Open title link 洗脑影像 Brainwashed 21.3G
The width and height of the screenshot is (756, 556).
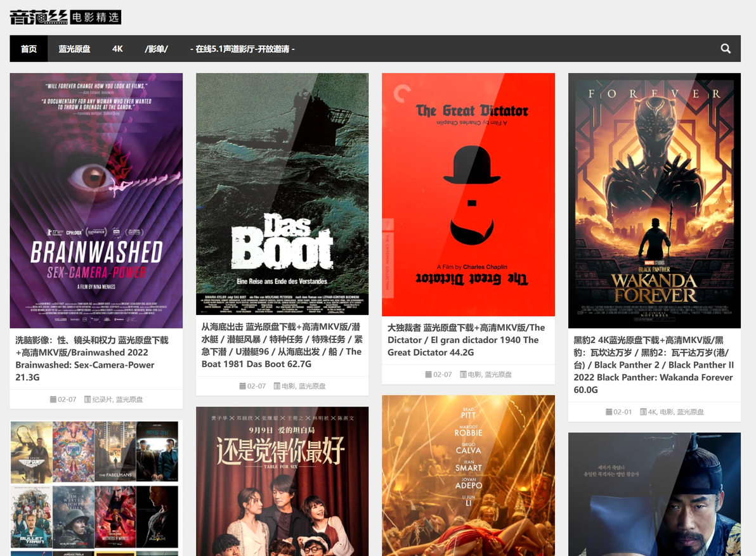pyautogui.click(x=91, y=358)
